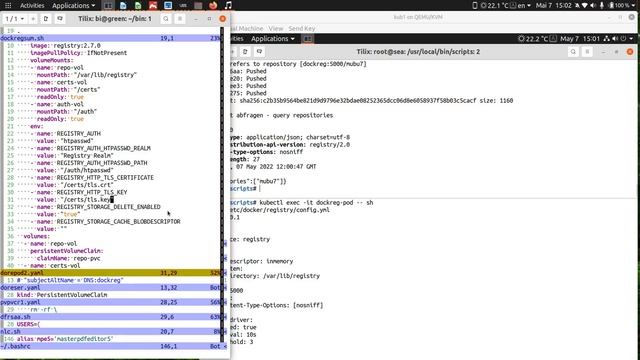Open the guest power system menu
This screenshot has height=360, width=640.
click(627, 39)
